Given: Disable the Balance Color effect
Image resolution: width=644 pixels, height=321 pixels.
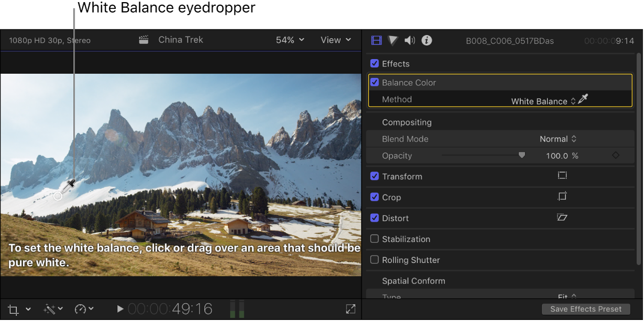Looking at the screenshot, I should (374, 82).
